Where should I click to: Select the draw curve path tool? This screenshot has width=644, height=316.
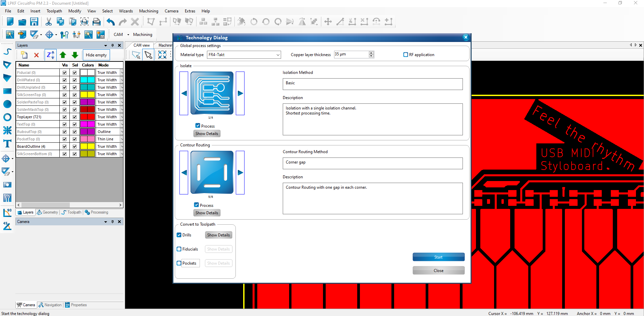7,52
